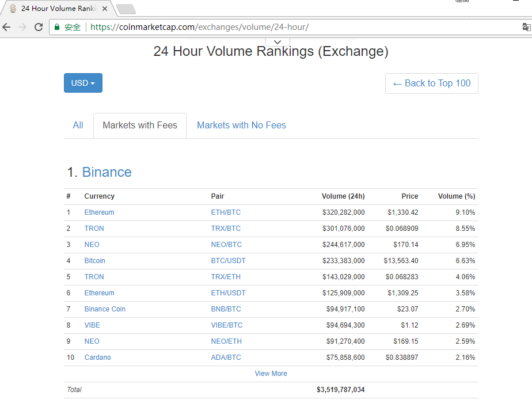The image size is (532, 403).
Task: Open the USD currency dropdown
Action: (x=83, y=83)
